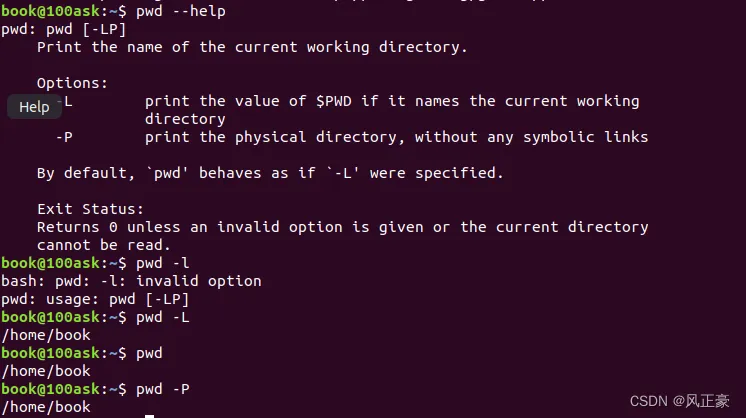Click the 'invalid option' bash error line
746x418 pixels.
click(131, 281)
